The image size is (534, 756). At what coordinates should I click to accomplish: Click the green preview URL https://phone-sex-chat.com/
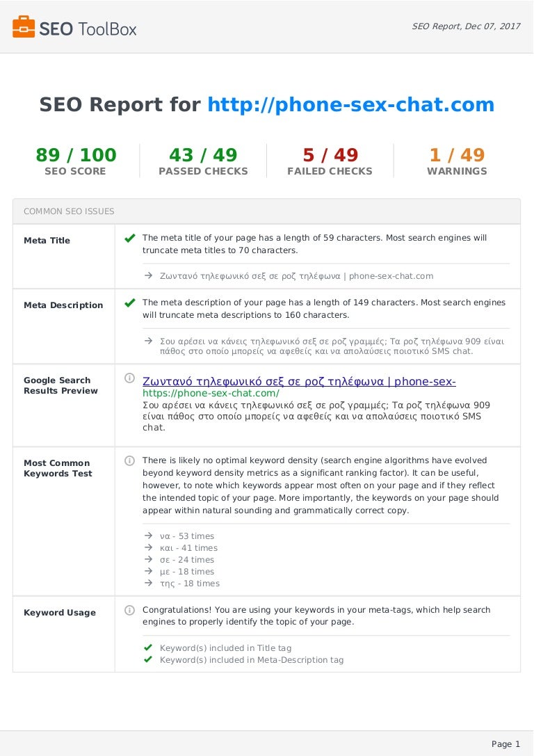pos(211,394)
